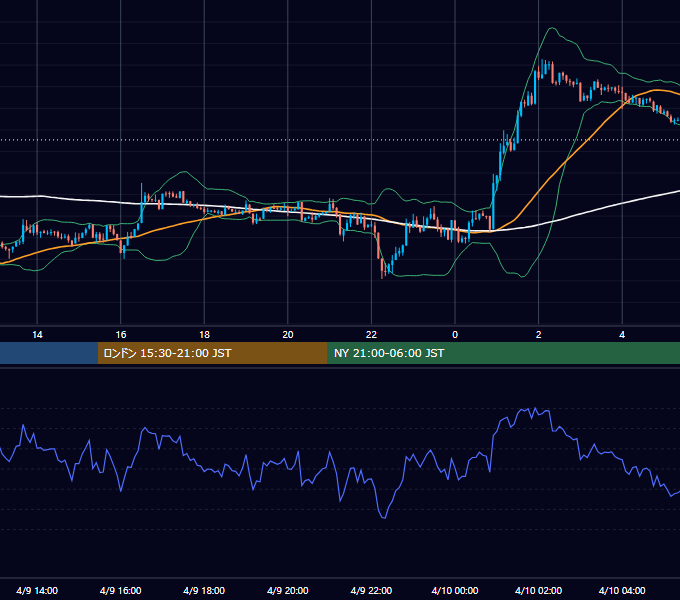Click the 0 hour label on price chart axis
This screenshot has width=680, height=600.
click(455, 335)
